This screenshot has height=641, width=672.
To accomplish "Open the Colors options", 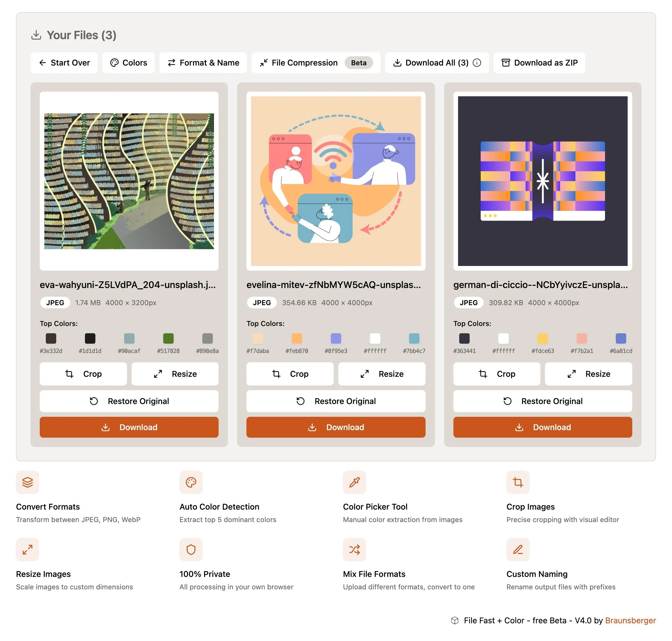I will 128,63.
